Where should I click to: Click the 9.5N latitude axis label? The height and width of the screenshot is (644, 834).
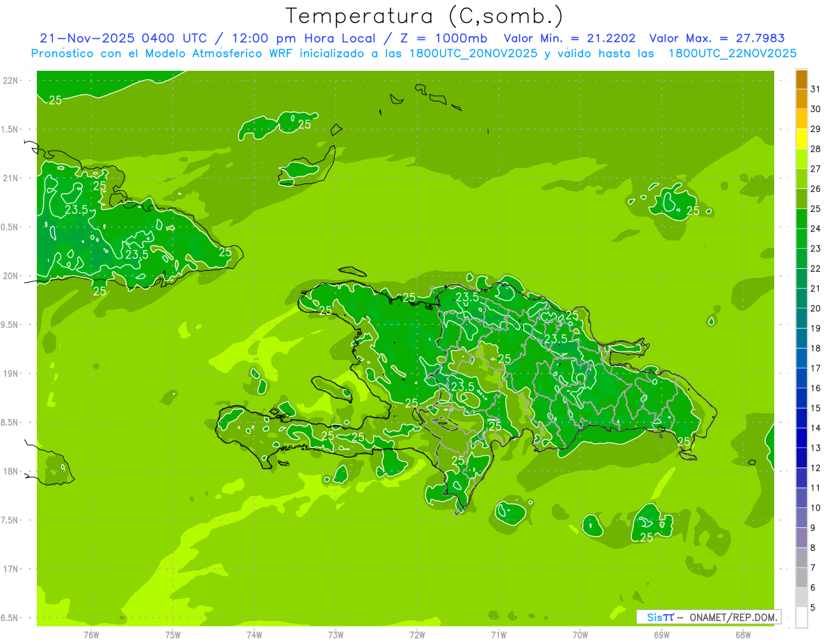(x=10, y=324)
